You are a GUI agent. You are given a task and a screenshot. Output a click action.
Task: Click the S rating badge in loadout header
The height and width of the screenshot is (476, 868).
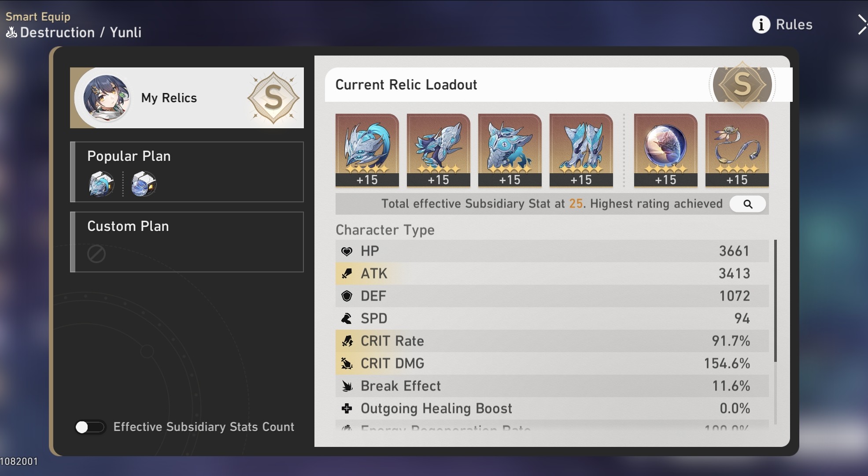coord(742,84)
